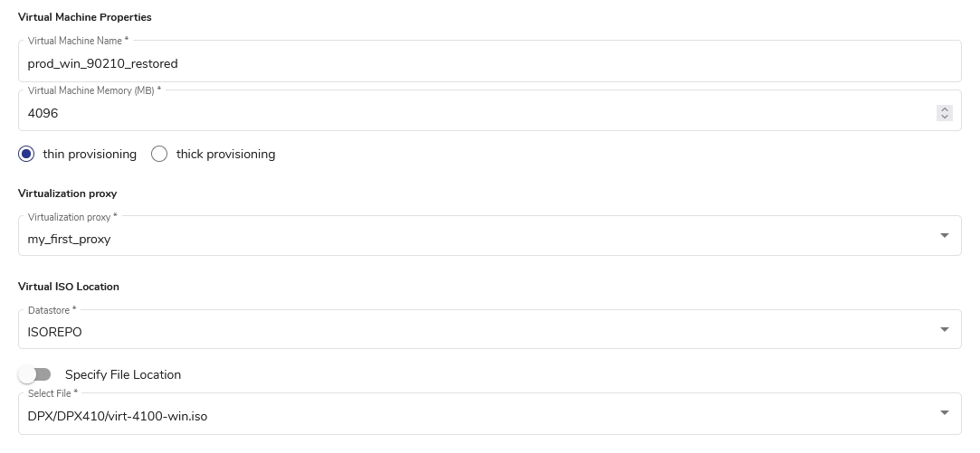Click the thick provisioning text label
The width and height of the screenshot is (980, 453).
[225, 155]
